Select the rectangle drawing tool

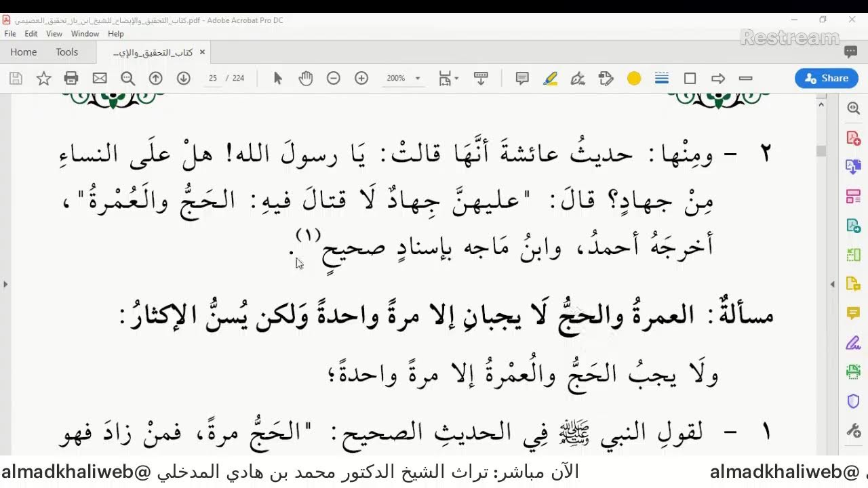click(690, 79)
